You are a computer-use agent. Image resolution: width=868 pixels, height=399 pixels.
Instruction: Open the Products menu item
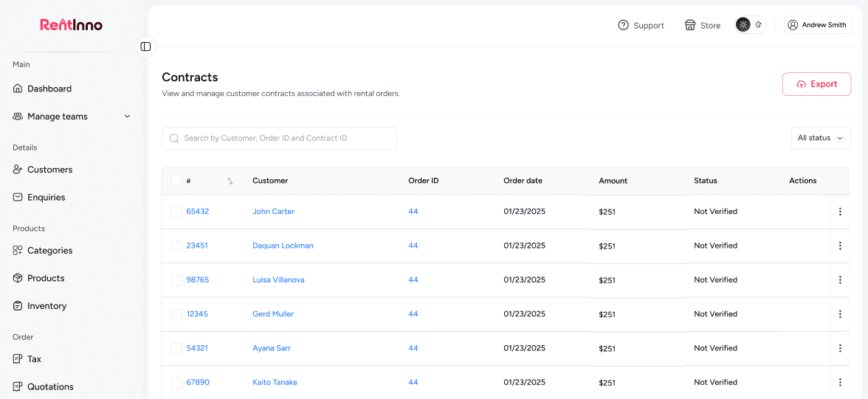[x=46, y=278]
